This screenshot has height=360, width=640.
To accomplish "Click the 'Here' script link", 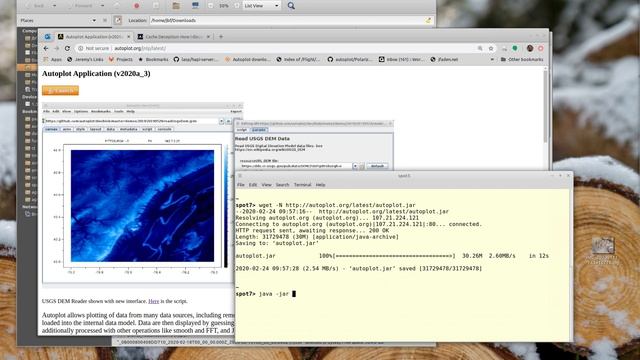I will tap(153, 301).
